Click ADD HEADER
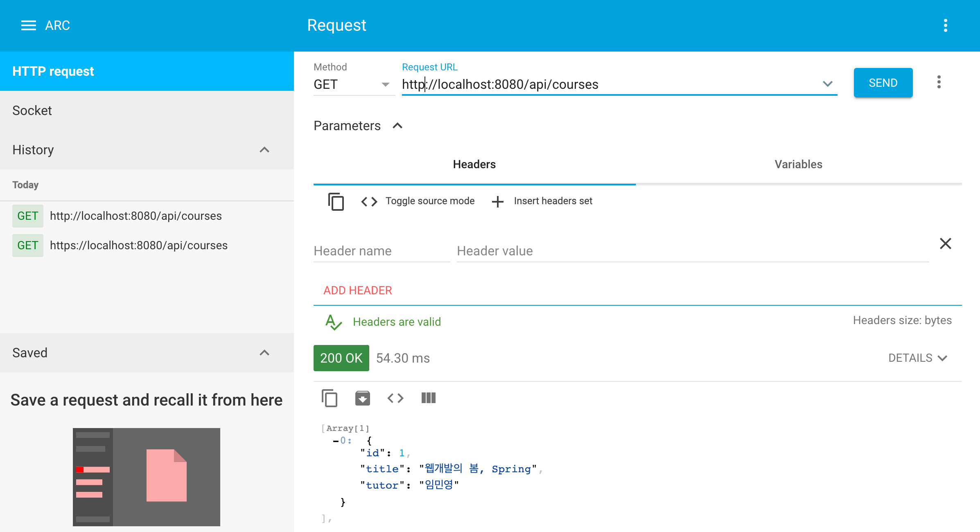Screen dimensions: 980x532 (x=357, y=291)
